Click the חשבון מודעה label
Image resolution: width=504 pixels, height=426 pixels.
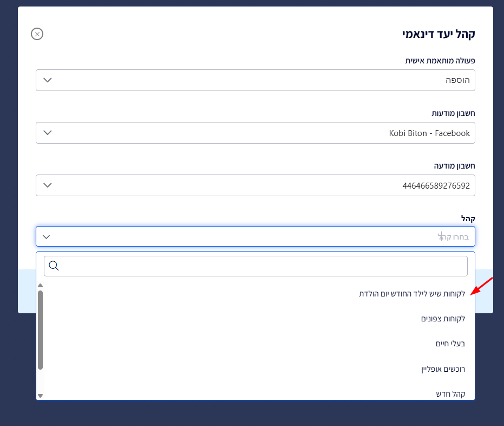pyautogui.click(x=455, y=166)
